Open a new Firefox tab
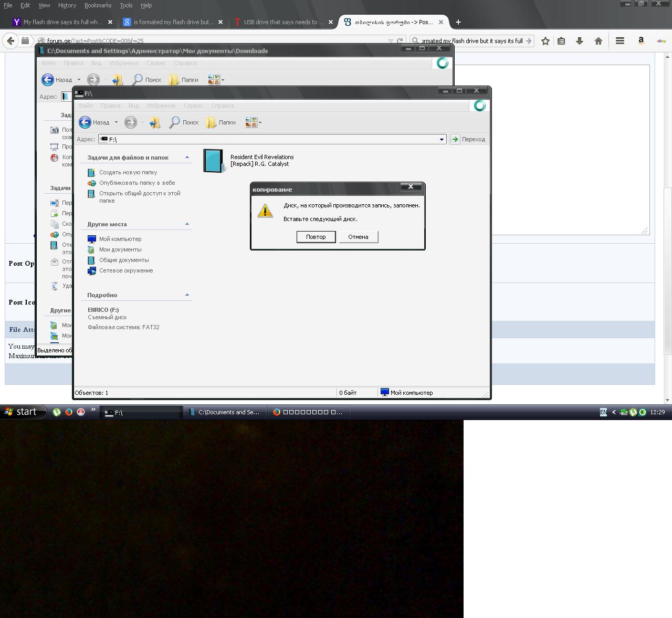Screen dimensions: 672x618 (458, 22)
